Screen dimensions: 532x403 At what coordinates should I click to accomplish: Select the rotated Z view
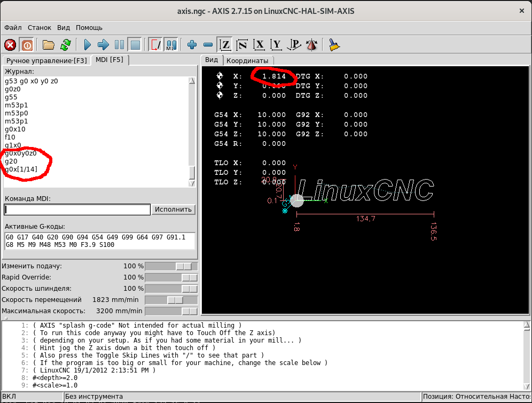[x=242, y=45]
